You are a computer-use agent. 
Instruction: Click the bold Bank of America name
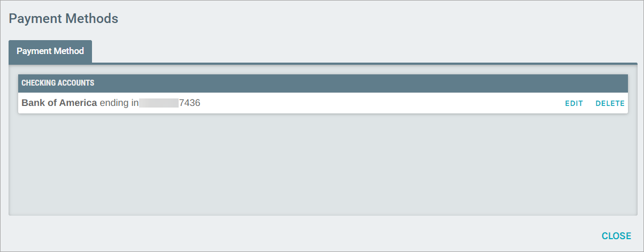(59, 103)
